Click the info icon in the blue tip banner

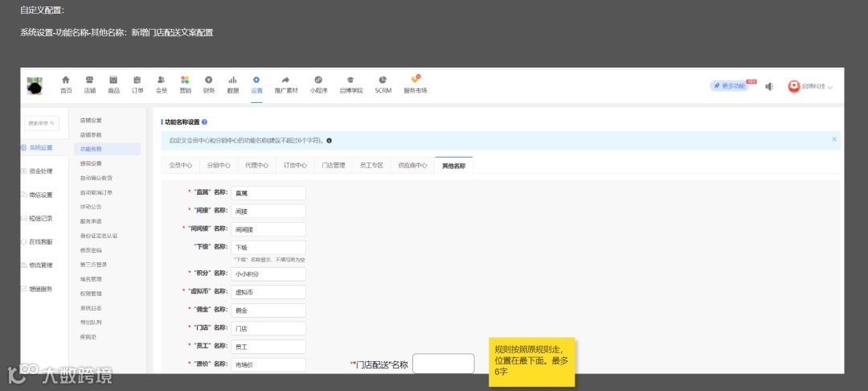coord(329,141)
